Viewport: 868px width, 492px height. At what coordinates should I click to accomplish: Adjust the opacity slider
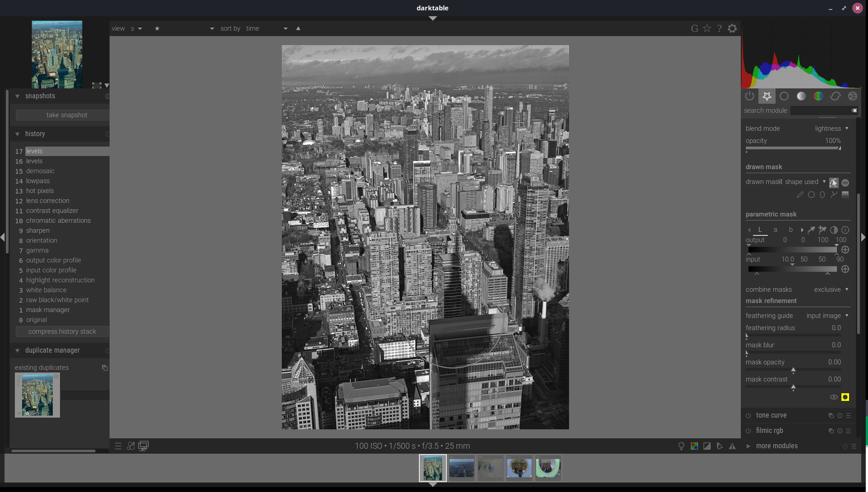[793, 148]
